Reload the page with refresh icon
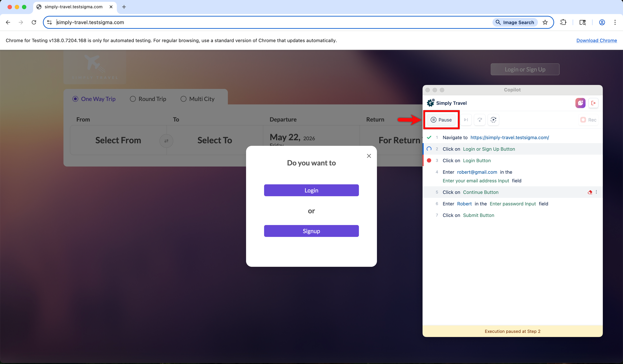The height and width of the screenshot is (364, 623). coord(34,23)
